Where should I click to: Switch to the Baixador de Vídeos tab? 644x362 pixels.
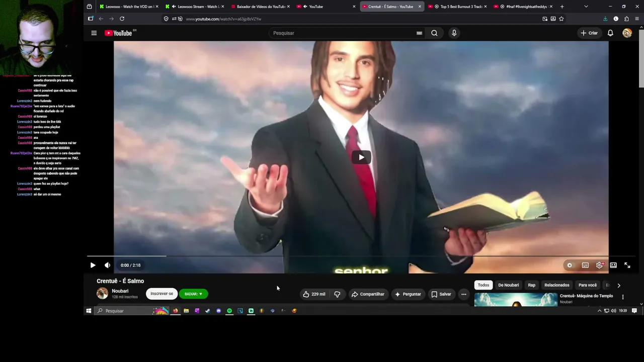point(261,7)
